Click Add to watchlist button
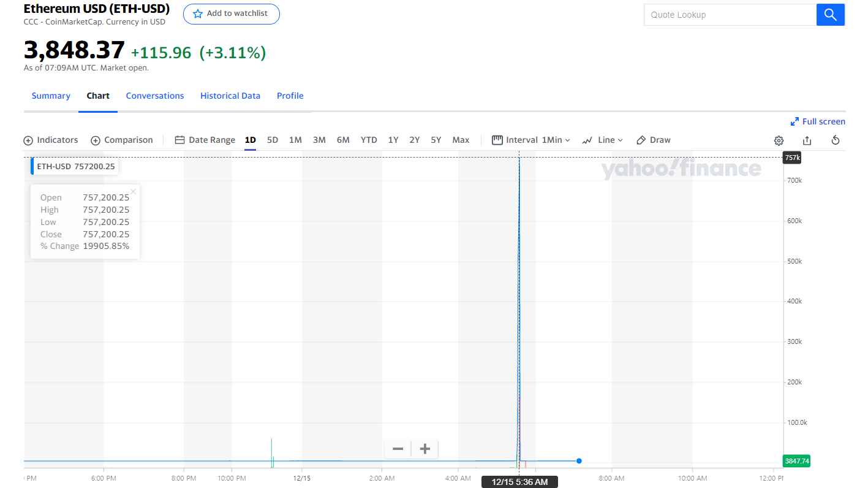This screenshot has width=868, height=488. pyautogui.click(x=232, y=13)
